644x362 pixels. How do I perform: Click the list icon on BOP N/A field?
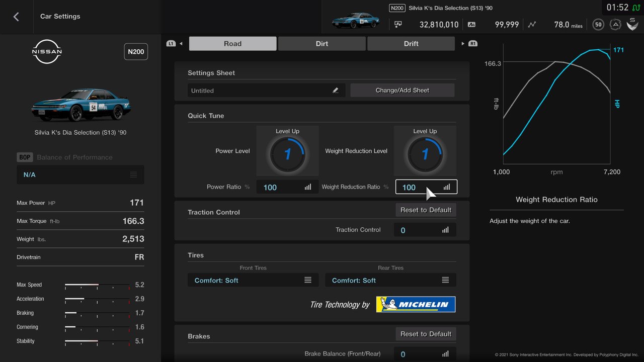click(133, 174)
